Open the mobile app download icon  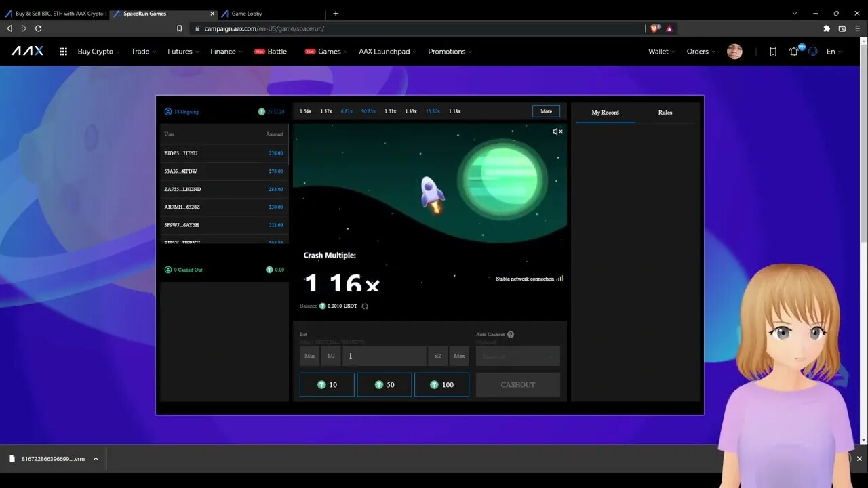tap(773, 52)
